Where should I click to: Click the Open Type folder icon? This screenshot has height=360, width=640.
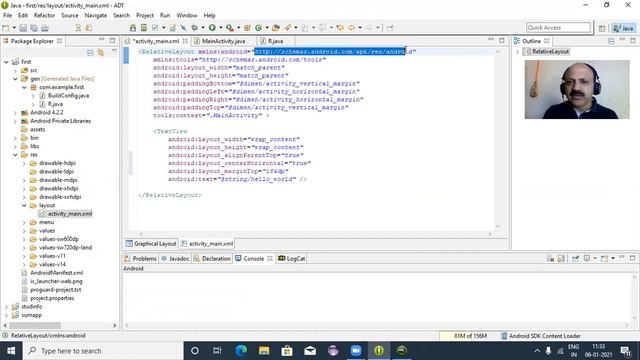276,28
